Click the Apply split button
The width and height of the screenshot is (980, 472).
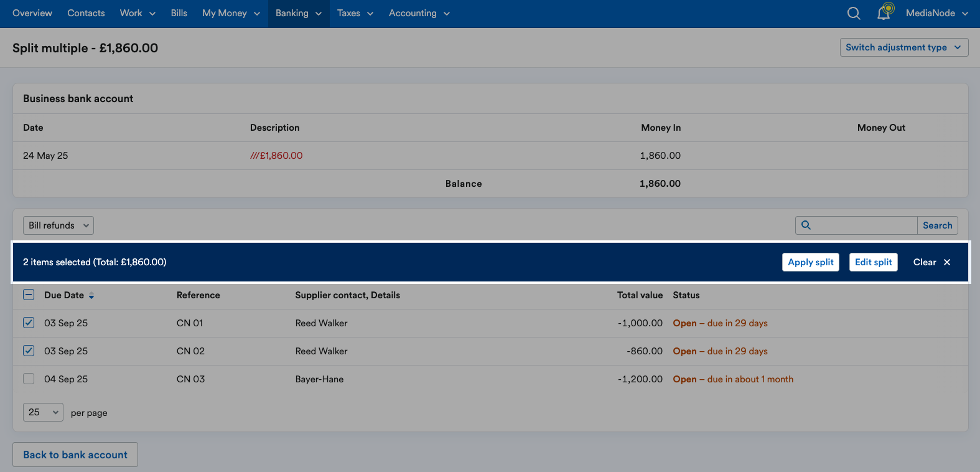(811, 262)
